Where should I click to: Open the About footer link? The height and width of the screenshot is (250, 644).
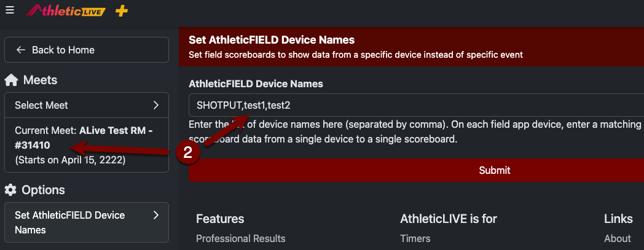point(618,238)
